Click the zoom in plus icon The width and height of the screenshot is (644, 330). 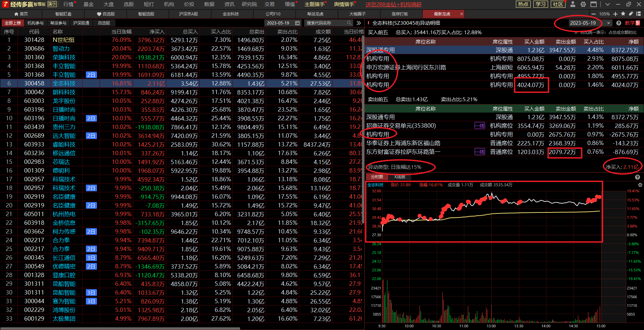pos(615,14)
